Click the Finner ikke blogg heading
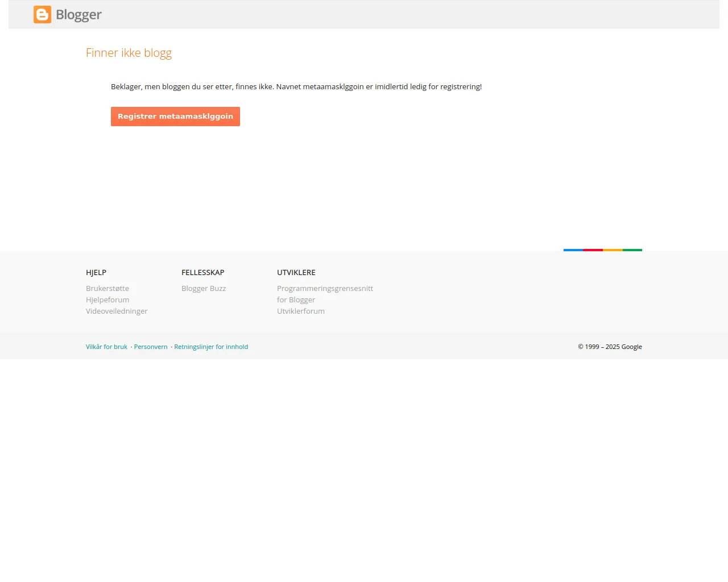 [129, 52]
